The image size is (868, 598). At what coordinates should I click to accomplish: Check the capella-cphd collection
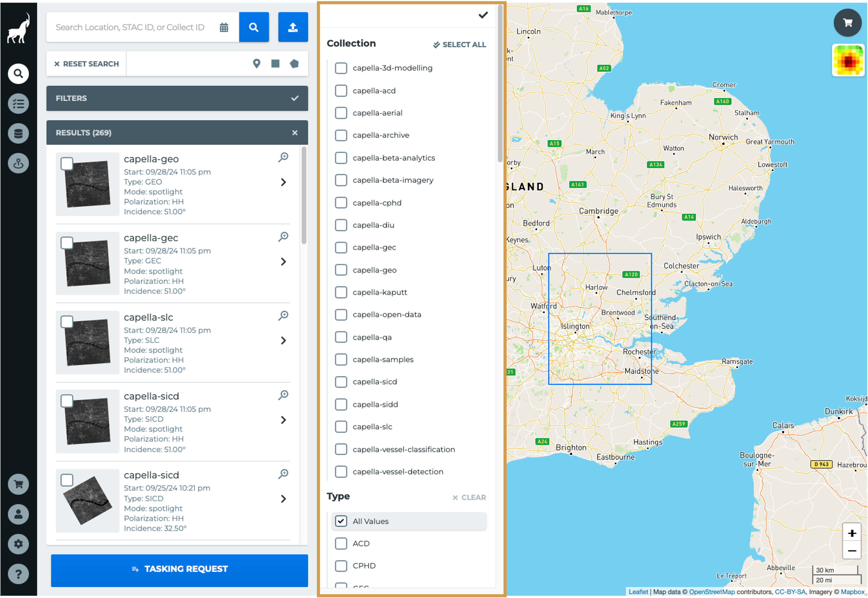coord(341,203)
